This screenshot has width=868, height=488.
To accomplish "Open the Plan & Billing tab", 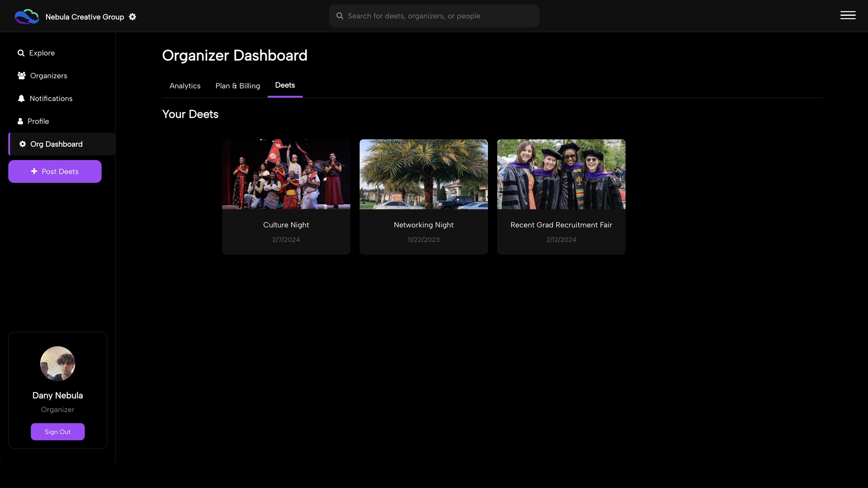I will (238, 86).
